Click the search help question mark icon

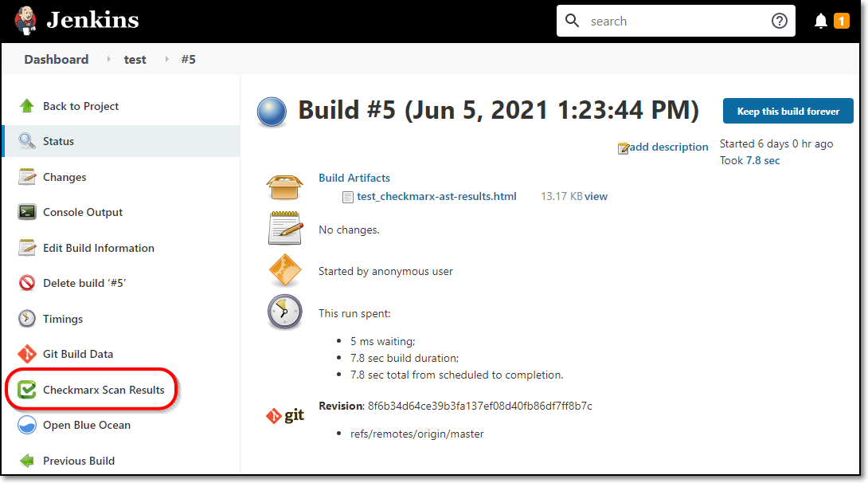780,21
